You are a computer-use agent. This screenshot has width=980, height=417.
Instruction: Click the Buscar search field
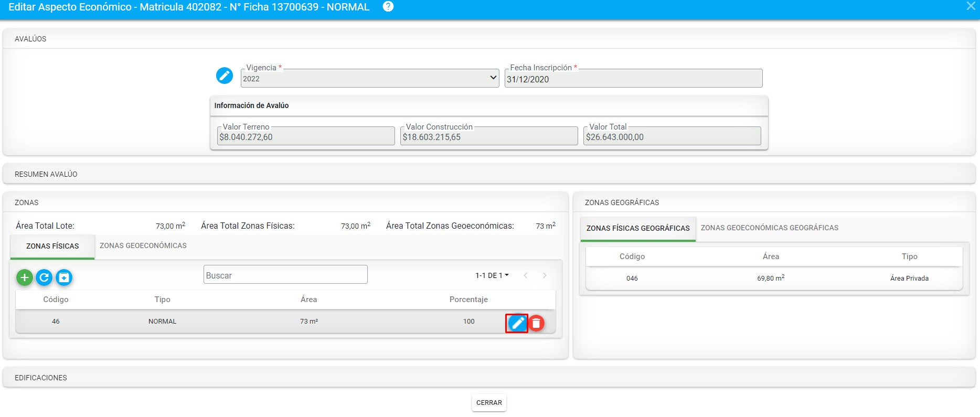click(285, 275)
